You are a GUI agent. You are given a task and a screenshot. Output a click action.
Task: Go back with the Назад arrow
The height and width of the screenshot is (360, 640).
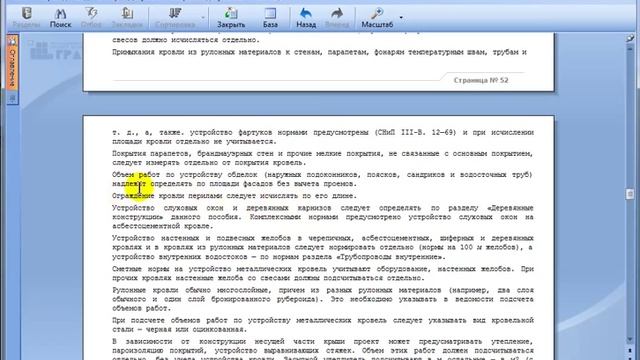[306, 18]
